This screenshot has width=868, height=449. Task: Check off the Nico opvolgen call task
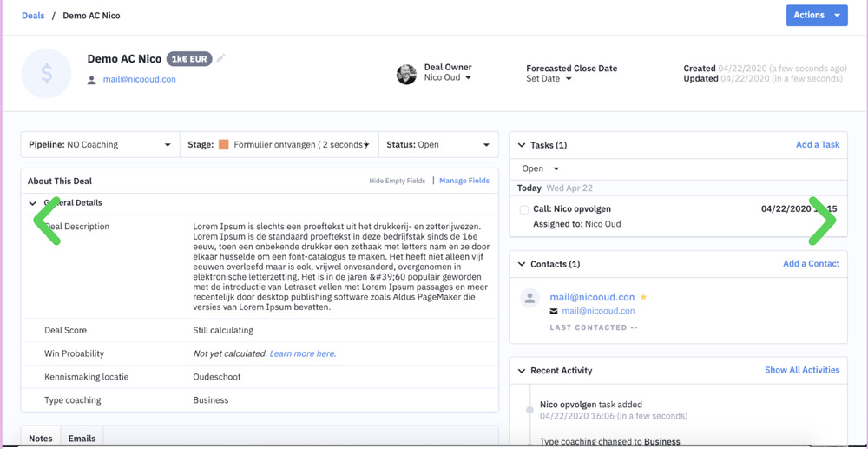click(523, 209)
